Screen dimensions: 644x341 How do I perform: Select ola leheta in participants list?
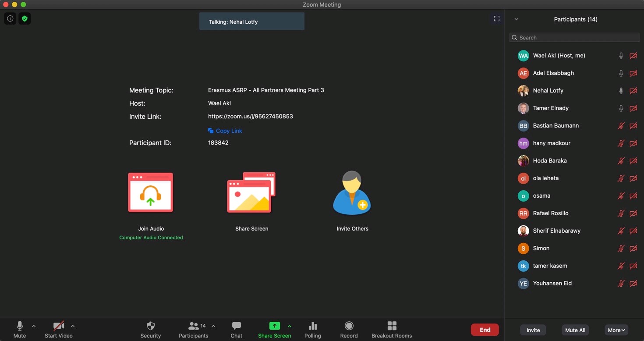pos(574,178)
